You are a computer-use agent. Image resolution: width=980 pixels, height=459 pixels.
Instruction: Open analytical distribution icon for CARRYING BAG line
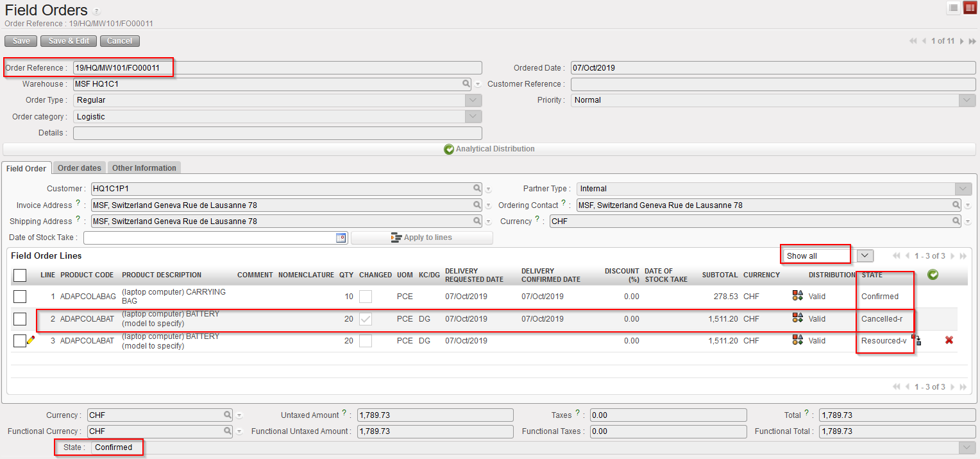pyautogui.click(x=798, y=296)
